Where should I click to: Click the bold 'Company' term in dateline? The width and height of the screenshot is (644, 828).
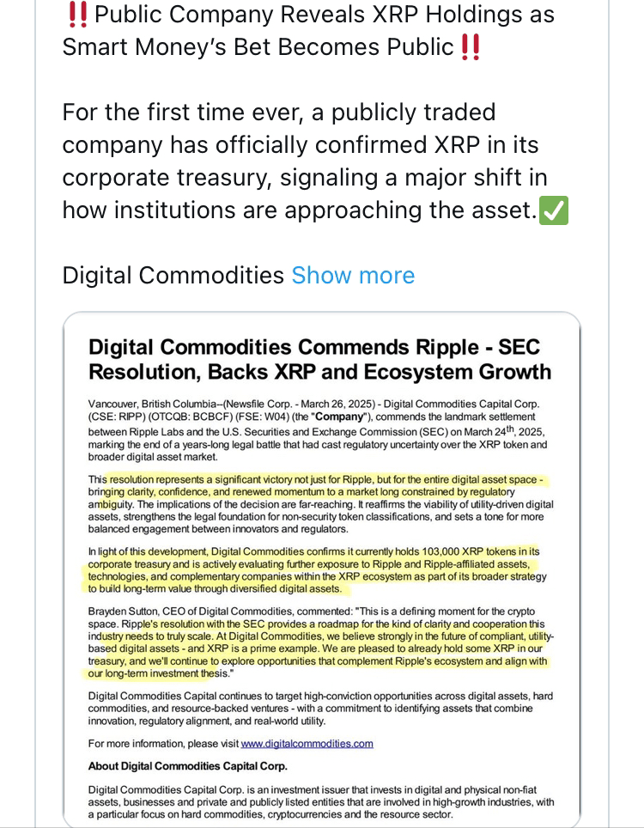pyautogui.click(x=340, y=417)
